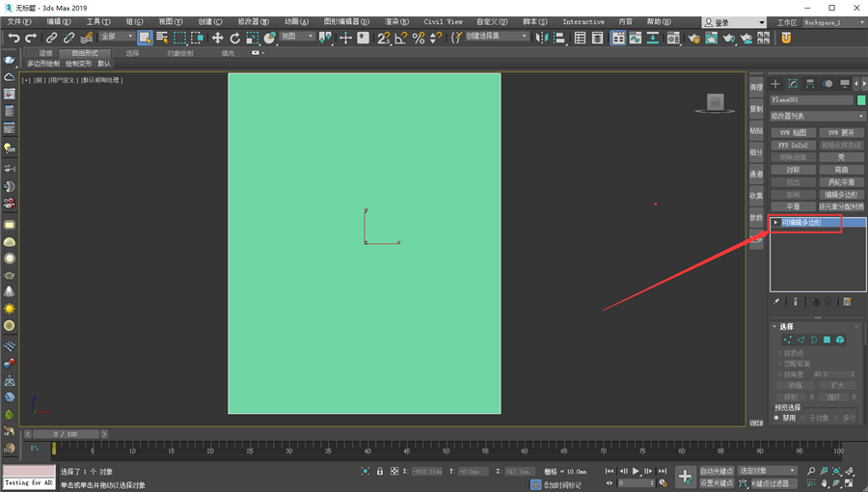Click the Plane001 object name field
The height and width of the screenshot is (492, 868).
click(811, 100)
